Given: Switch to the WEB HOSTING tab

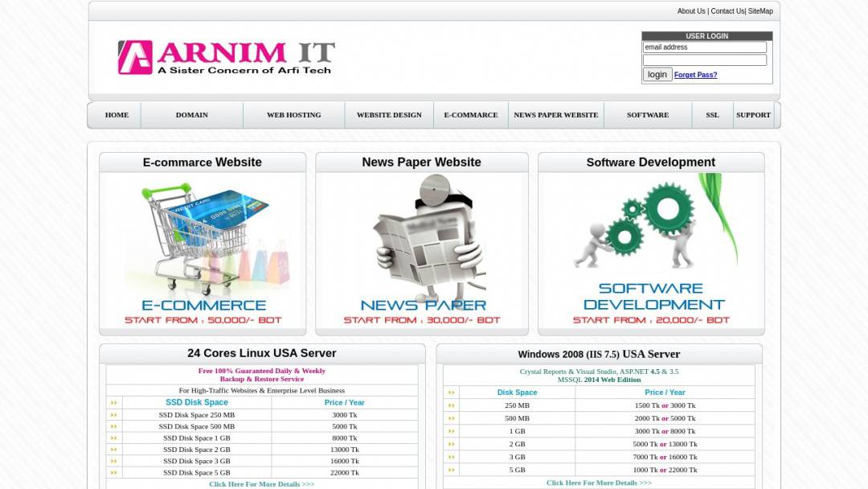Looking at the screenshot, I should (x=293, y=114).
